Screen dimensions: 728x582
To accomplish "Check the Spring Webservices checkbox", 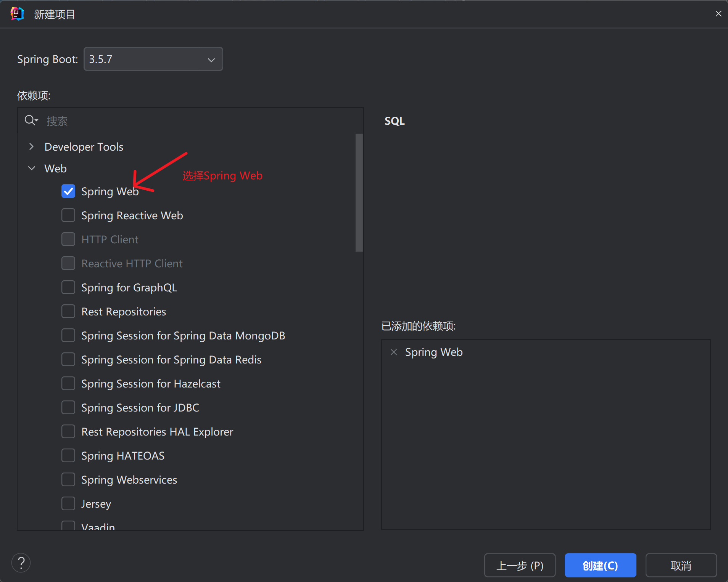I will [68, 479].
